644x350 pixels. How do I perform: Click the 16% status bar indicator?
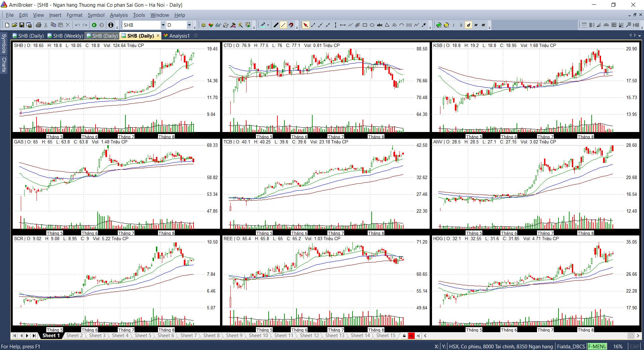618,346
